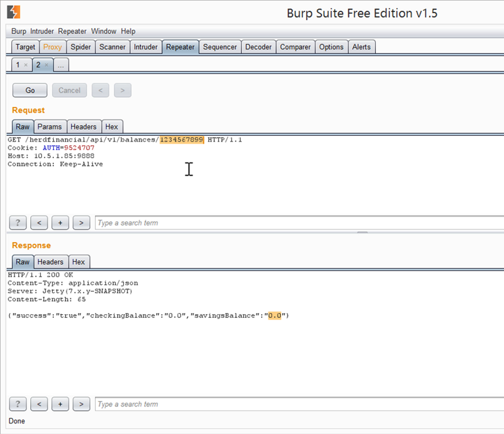Click the Host header line
Viewport: 504px width, 434px height.
tap(51, 156)
